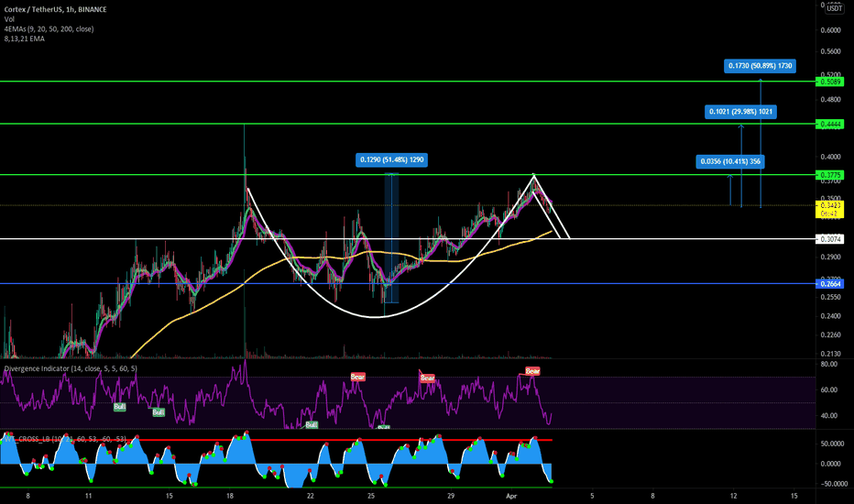Click the 29 date on the time axis
Image resolution: width=854 pixels, height=504 pixels.
[451, 496]
